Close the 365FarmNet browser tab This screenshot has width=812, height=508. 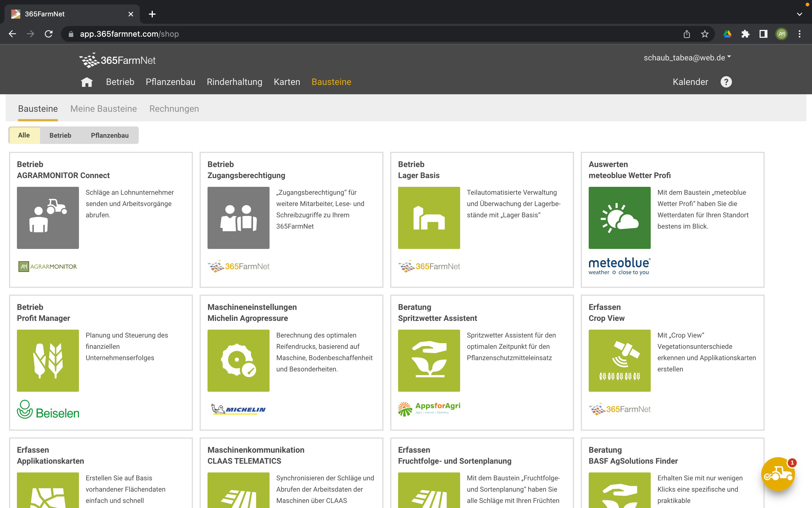point(131,14)
